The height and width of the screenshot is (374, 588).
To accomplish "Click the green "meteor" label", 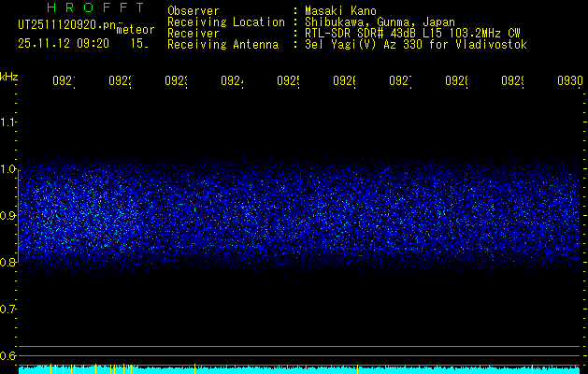I will point(136,30).
